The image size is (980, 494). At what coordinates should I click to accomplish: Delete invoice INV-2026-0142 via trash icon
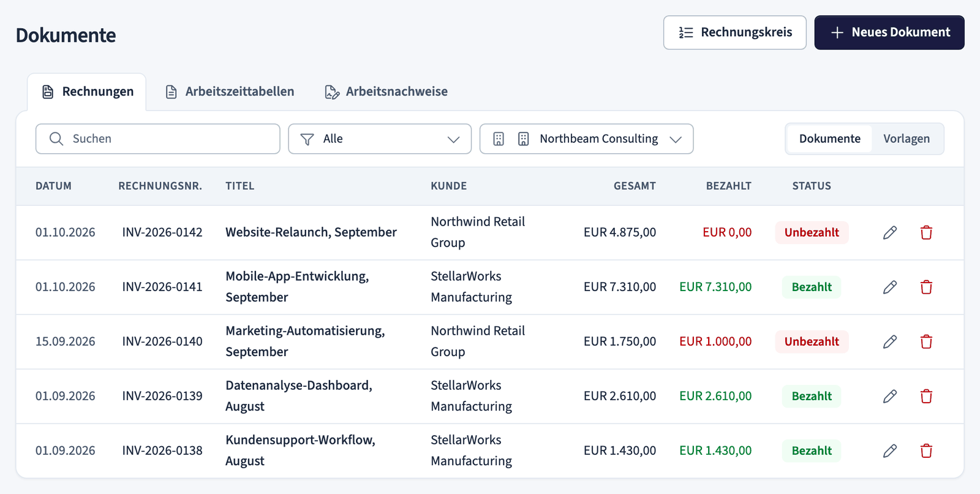pyautogui.click(x=926, y=232)
